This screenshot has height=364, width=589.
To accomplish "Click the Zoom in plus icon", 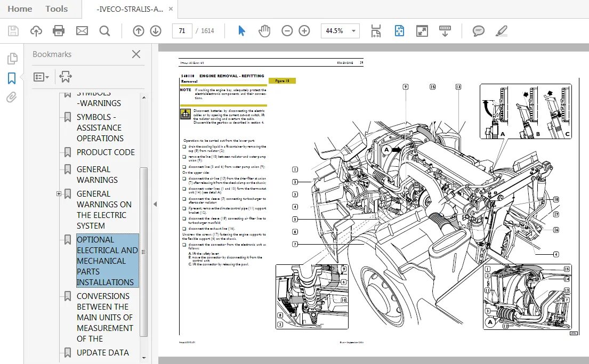I will point(304,31).
